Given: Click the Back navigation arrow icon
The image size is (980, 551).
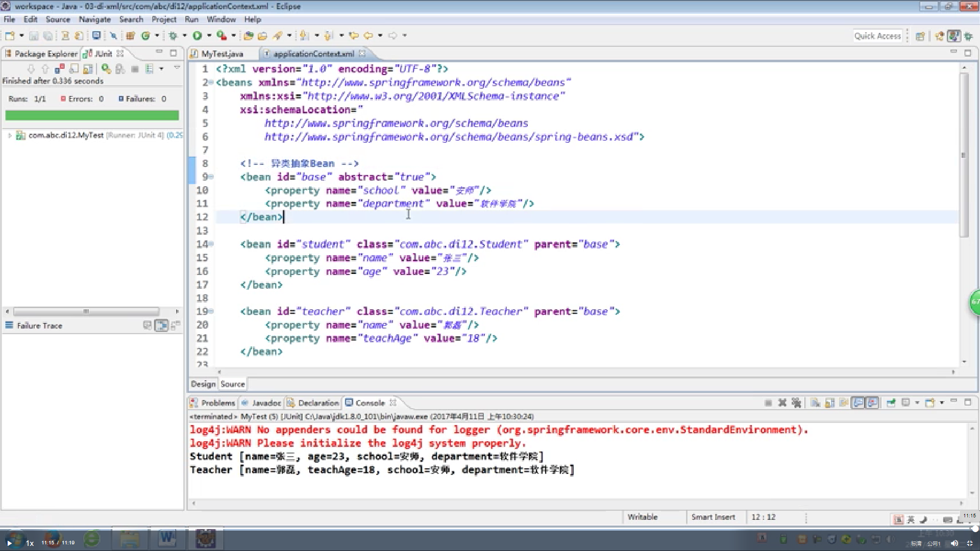Looking at the screenshot, I should point(368,36).
